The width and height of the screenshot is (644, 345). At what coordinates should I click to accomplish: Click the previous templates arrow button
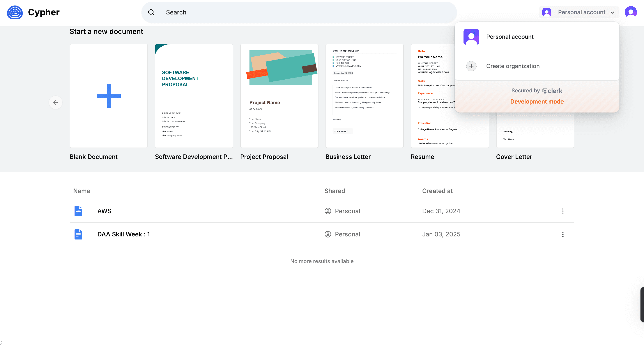(55, 102)
